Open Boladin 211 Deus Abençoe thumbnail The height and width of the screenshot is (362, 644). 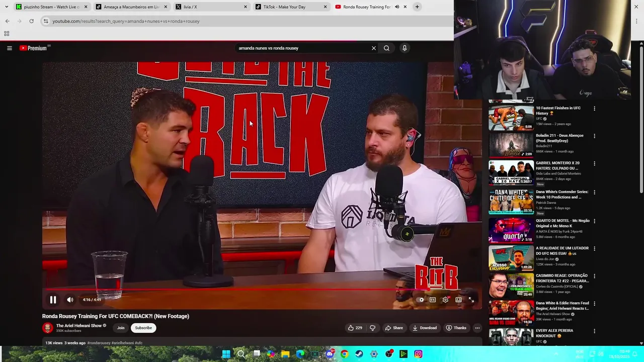coord(511,145)
